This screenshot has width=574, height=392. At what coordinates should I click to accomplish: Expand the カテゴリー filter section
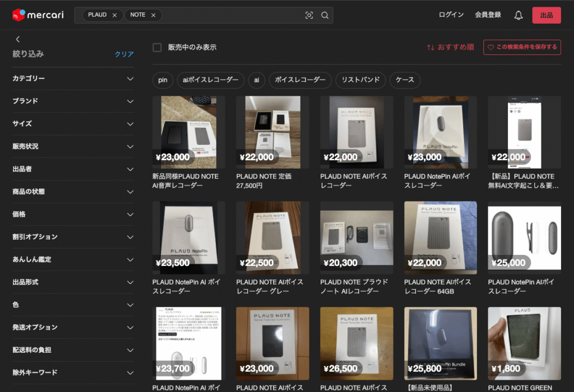(x=73, y=79)
